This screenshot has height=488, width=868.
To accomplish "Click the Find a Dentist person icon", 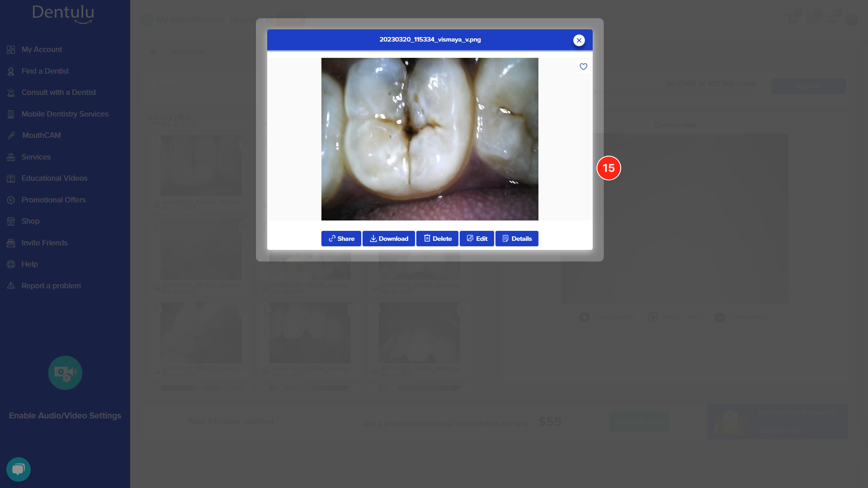I will 11,71.
